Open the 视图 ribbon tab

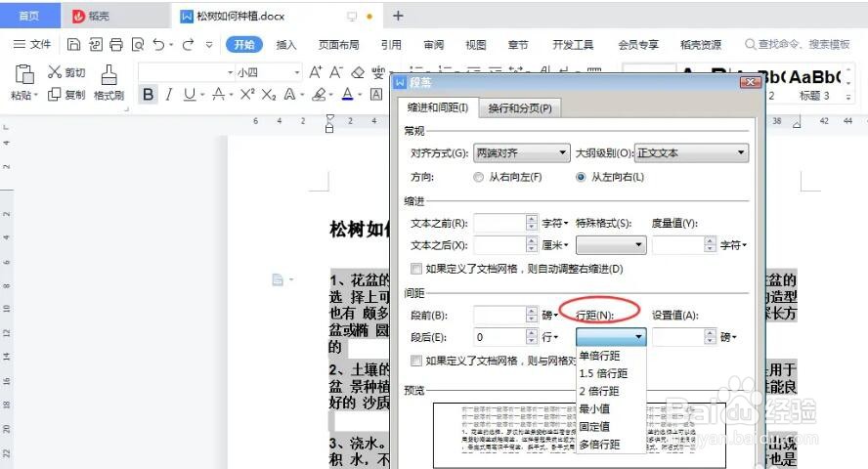[x=475, y=45]
